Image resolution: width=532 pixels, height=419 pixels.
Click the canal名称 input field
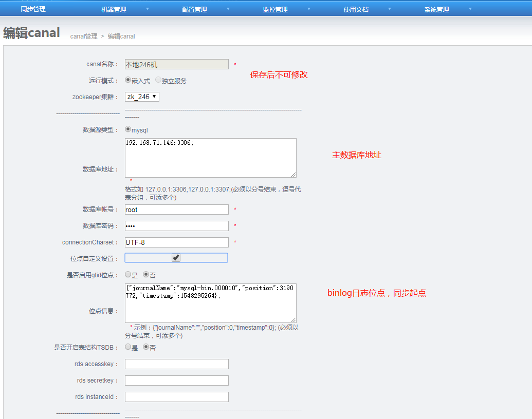click(x=176, y=64)
